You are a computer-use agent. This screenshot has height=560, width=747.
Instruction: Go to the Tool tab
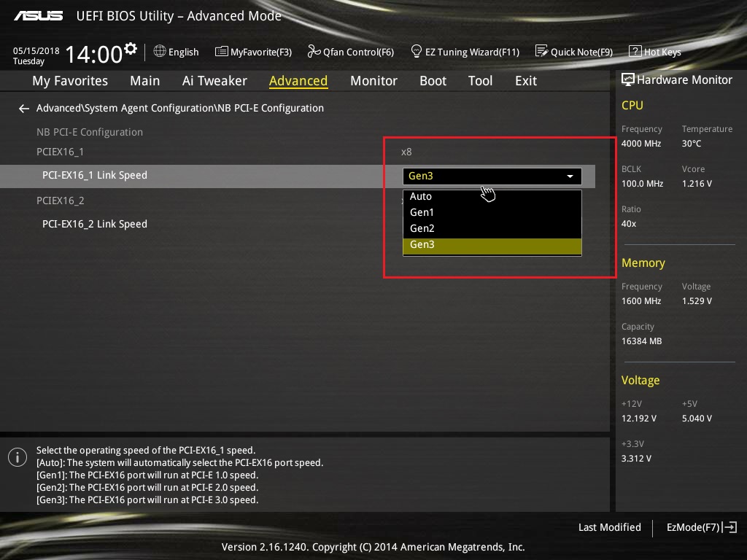tap(480, 81)
